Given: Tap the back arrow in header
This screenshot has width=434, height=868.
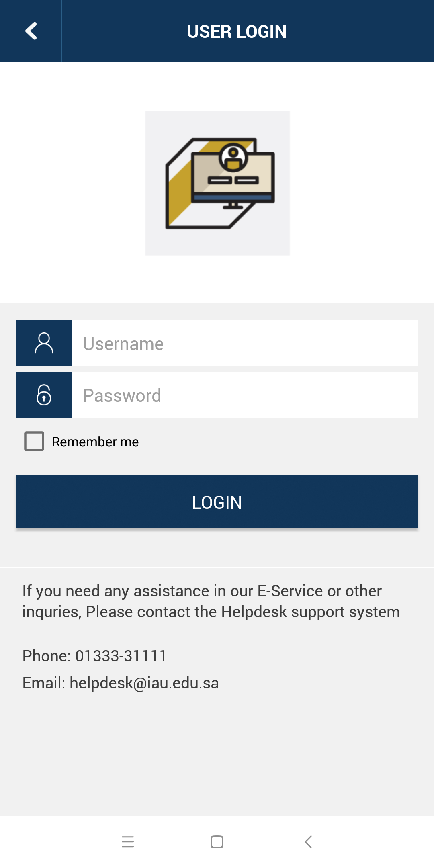Looking at the screenshot, I should point(31,31).
